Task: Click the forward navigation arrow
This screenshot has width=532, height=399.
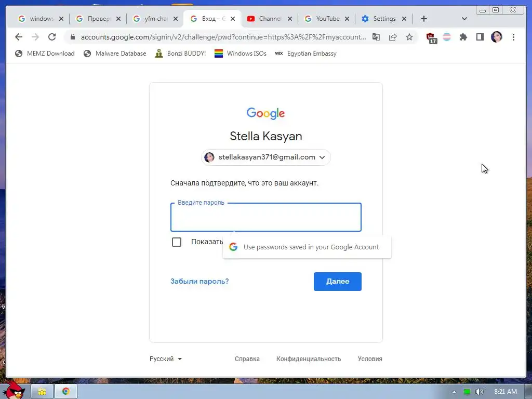Action: 35,37
